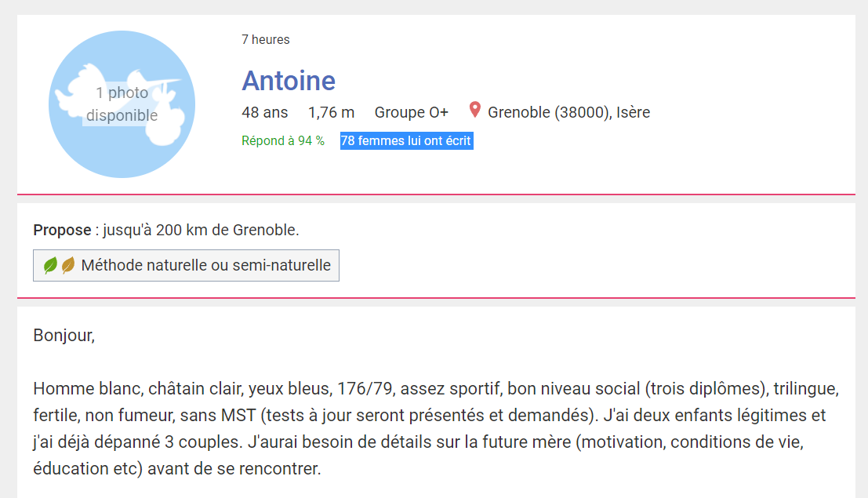
Task: Open Antoine's profile name link
Action: point(289,80)
